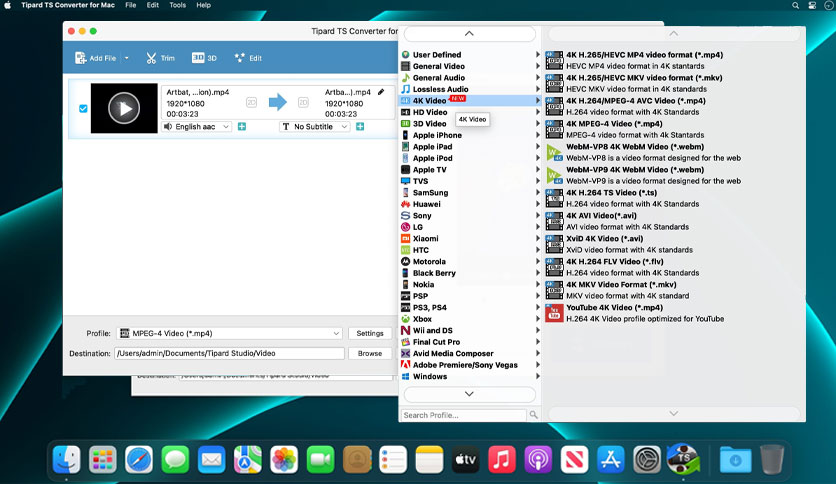Screen dimensions: 836x484
Task: Click the Windows logo category icon
Action: tap(405, 376)
